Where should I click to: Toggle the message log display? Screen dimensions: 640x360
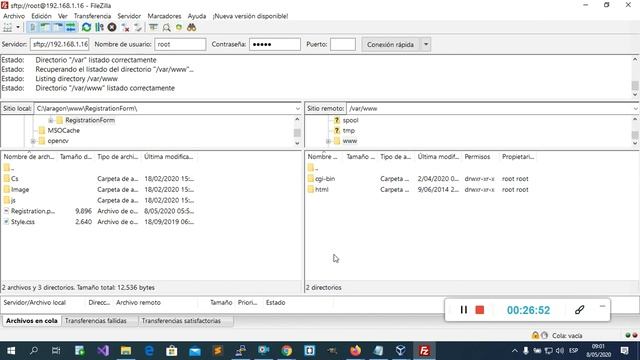point(32,27)
